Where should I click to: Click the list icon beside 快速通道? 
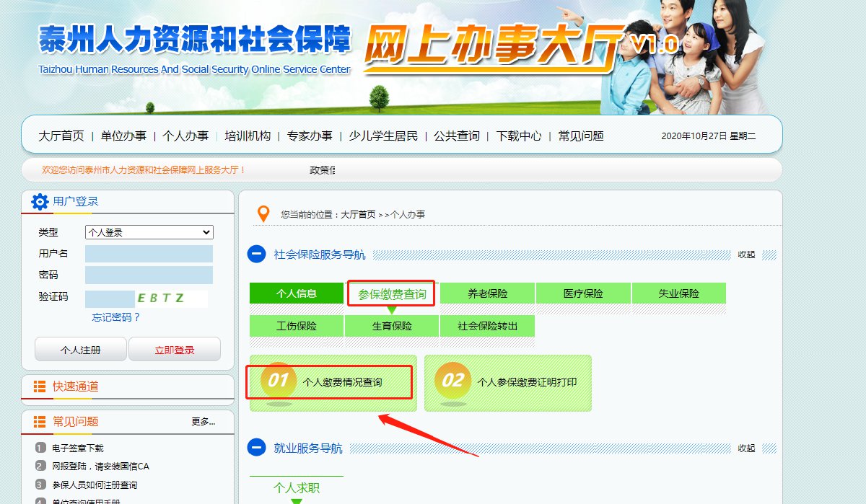[x=40, y=387]
